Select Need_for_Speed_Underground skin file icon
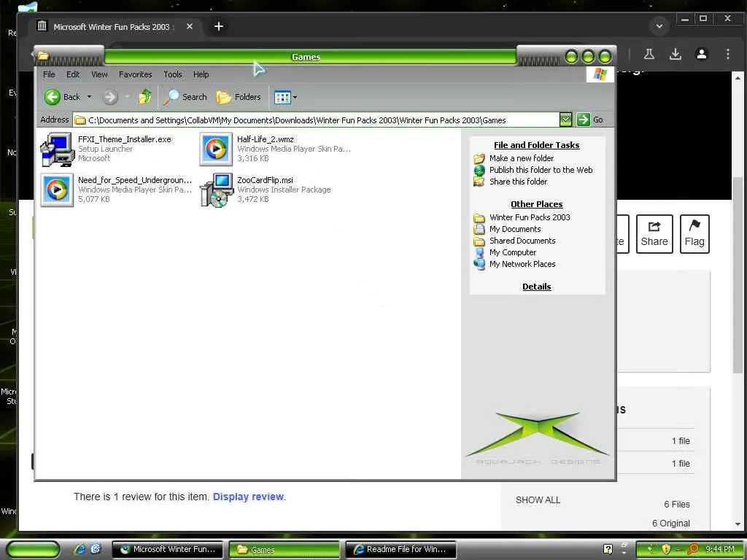 (x=57, y=190)
